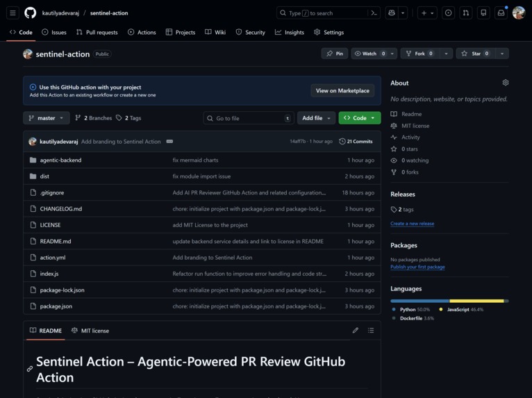The width and height of the screenshot is (532, 398).
Task: Pin the sentinel-action repository
Action: 335,53
